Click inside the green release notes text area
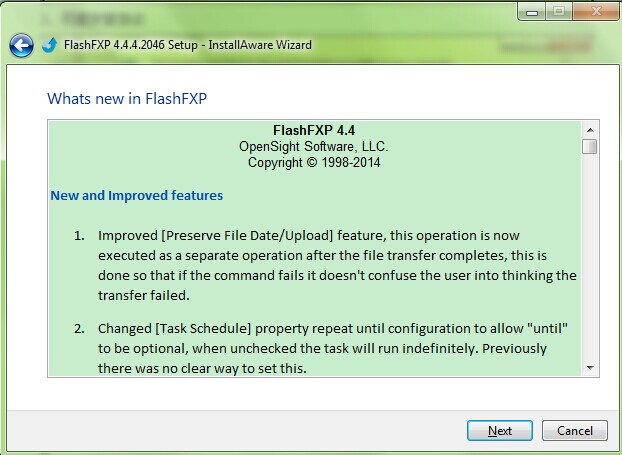 click(x=314, y=310)
